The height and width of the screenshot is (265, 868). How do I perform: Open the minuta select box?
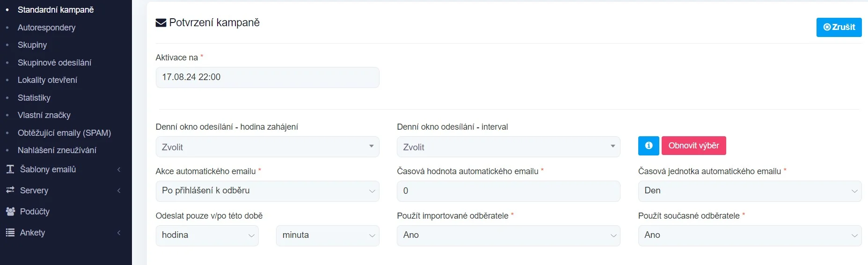tap(327, 236)
